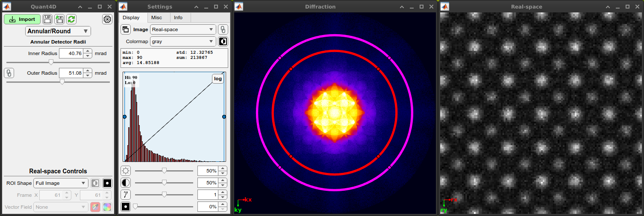Viewport: 644px width, 216px height.
Task: Toggle the link icon beside Outer Radius
Action: coord(9,73)
